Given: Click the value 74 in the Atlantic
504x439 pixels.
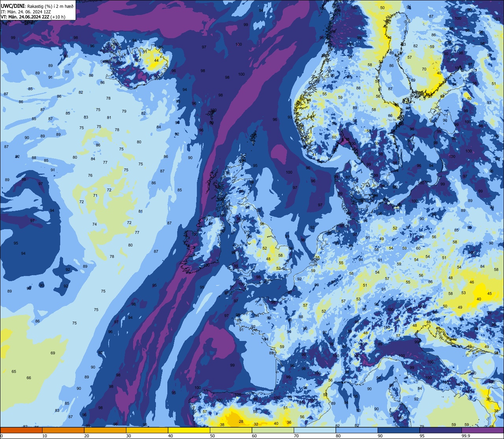Looking at the screenshot, I should point(94,224).
